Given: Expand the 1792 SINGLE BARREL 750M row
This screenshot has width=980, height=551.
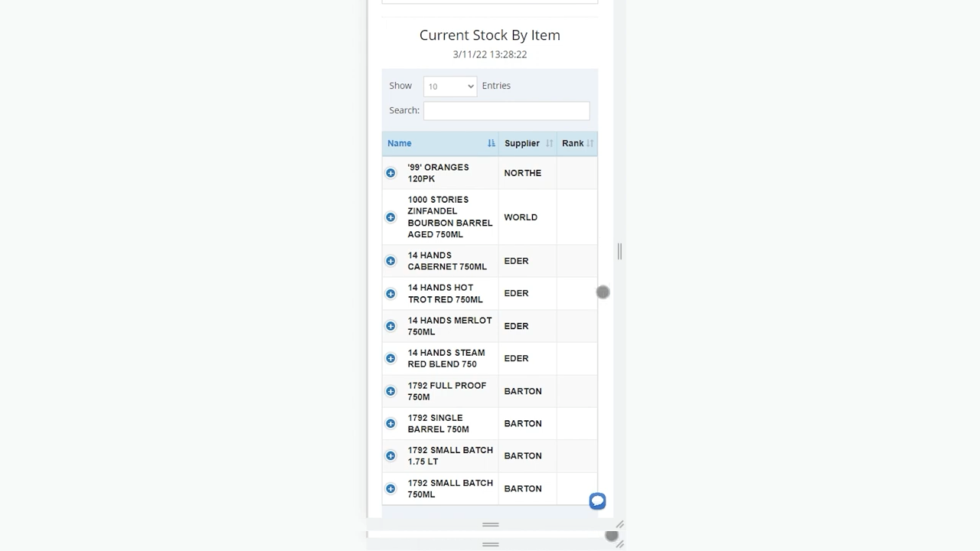Looking at the screenshot, I should [390, 423].
